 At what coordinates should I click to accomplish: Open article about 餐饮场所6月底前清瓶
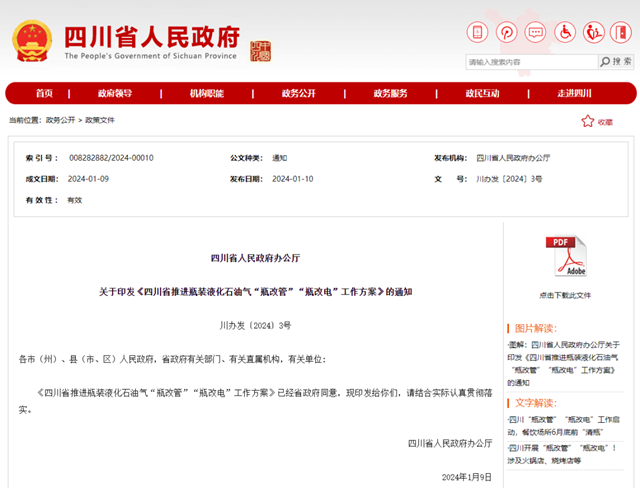564,426
